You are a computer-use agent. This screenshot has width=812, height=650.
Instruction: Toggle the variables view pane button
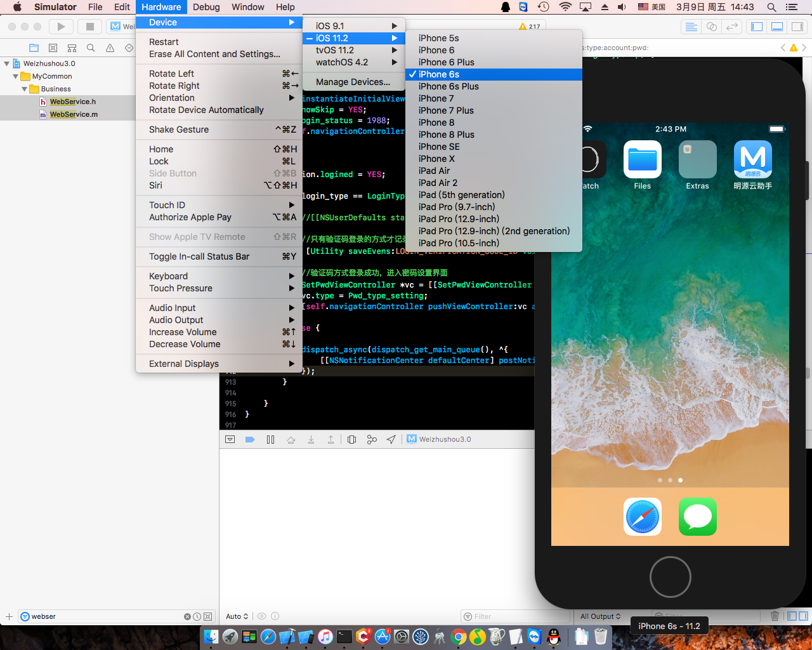[792, 616]
